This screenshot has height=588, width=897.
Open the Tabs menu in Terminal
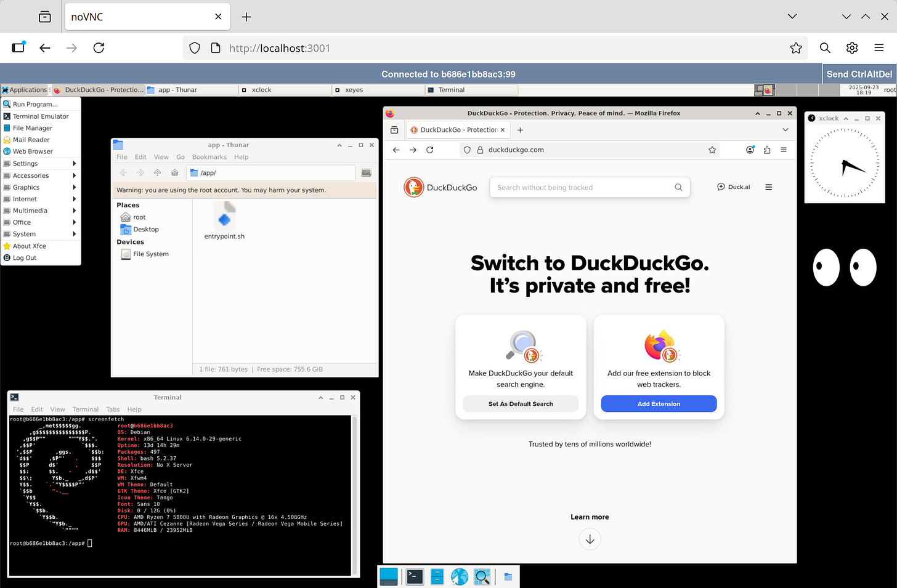113,409
